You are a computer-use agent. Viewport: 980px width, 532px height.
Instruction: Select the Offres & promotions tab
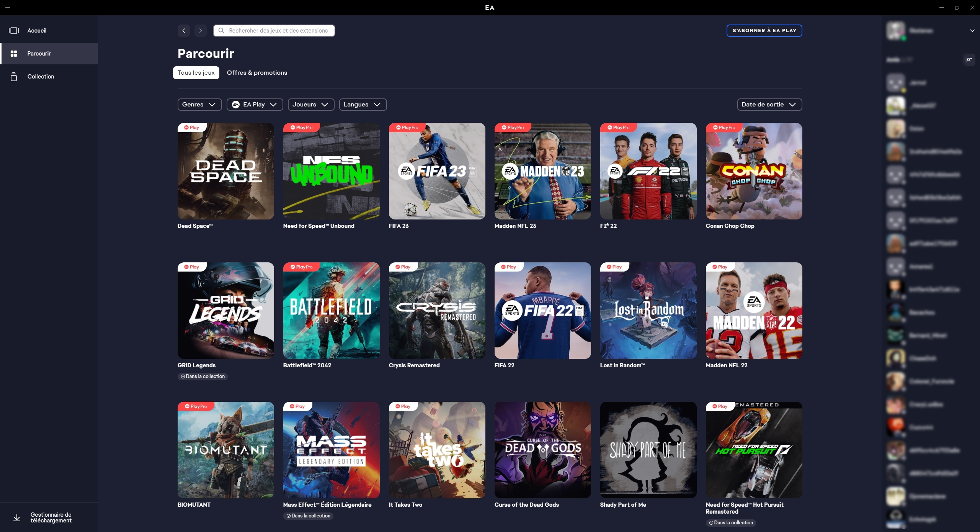(x=256, y=73)
